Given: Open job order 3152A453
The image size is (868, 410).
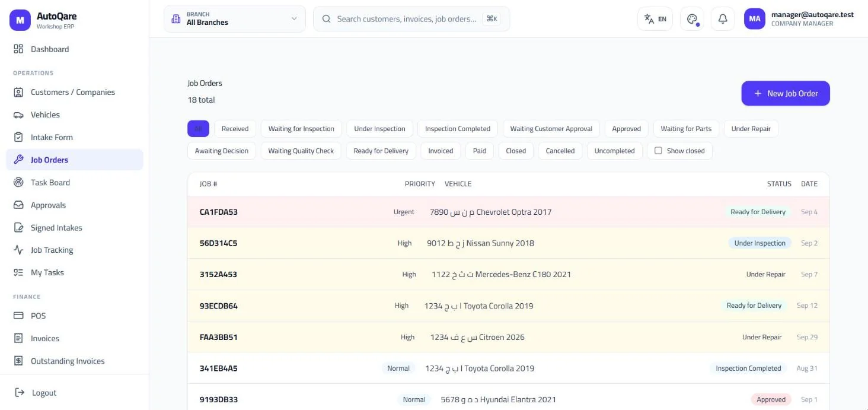Looking at the screenshot, I should pyautogui.click(x=509, y=274).
